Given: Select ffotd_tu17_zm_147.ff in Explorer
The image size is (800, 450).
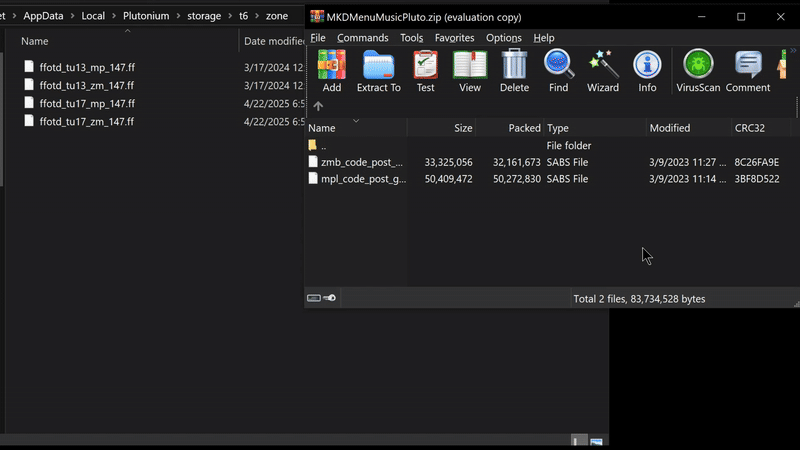Looking at the screenshot, I should click(x=86, y=122).
